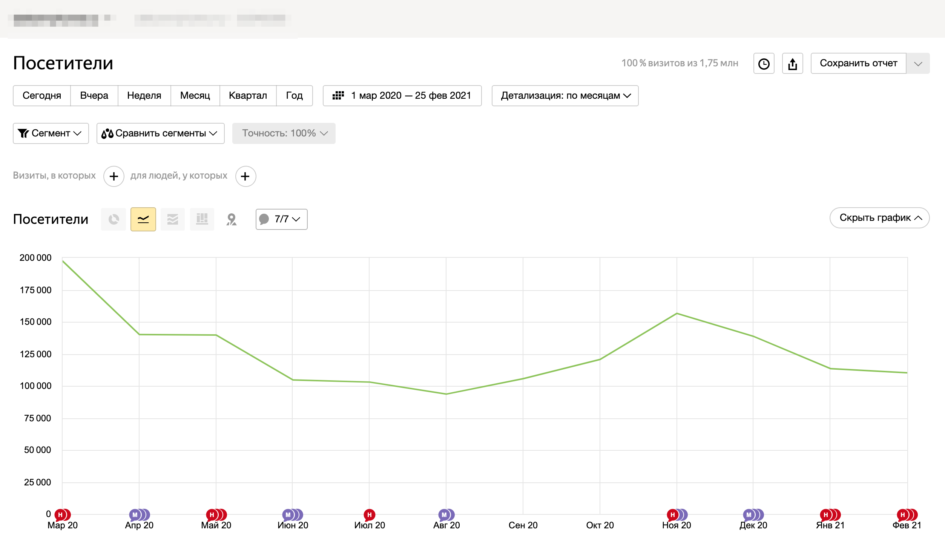Viewport: 945px width, 560px height.
Task: Switch to column chart view icon
Action: coord(202,219)
